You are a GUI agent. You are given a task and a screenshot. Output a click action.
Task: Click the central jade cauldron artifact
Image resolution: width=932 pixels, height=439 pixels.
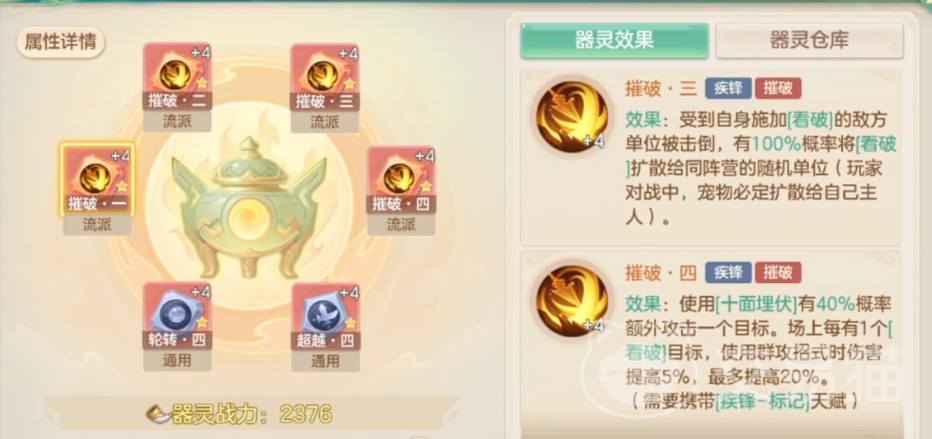(x=250, y=208)
